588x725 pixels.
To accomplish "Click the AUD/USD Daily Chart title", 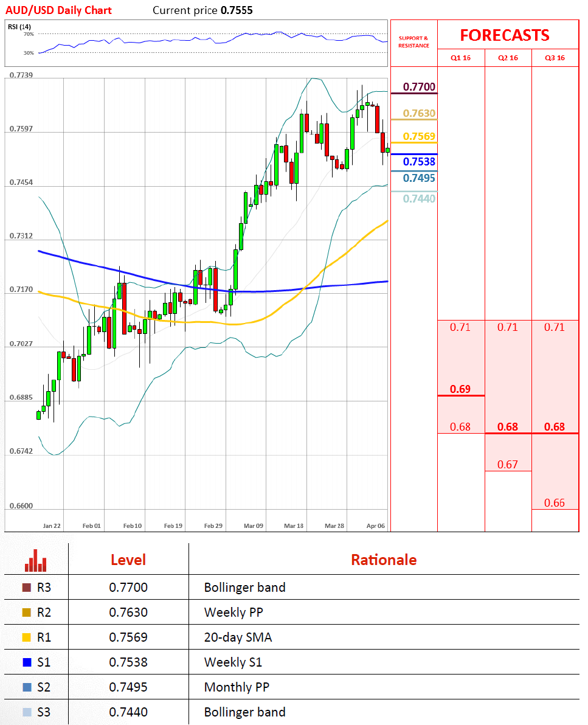I will click(x=58, y=10).
